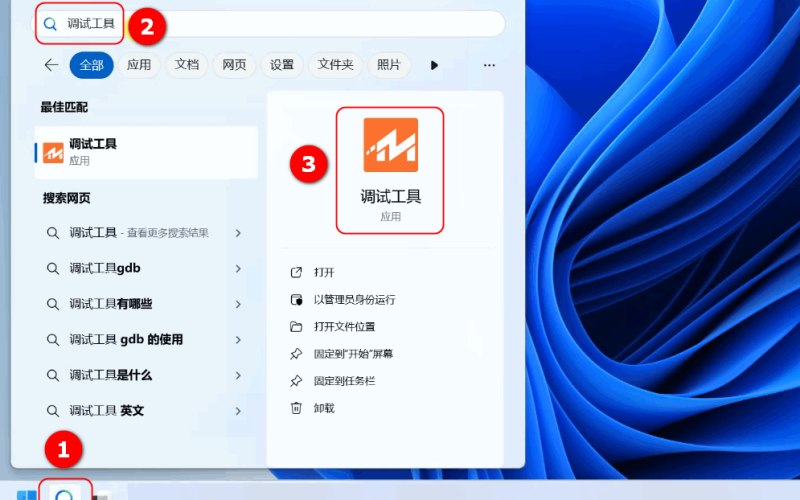Click the trash icon beside 卸载
This screenshot has width=800, height=500.
[x=296, y=408]
